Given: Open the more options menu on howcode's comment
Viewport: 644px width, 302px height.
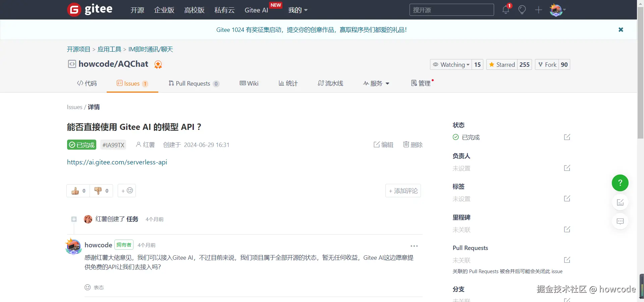Looking at the screenshot, I should point(414,246).
